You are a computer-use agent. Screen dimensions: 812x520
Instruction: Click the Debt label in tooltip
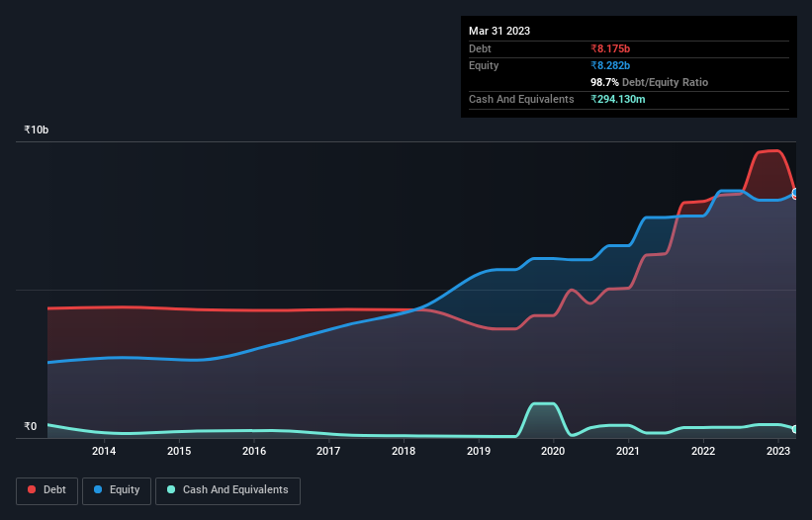[480, 48]
